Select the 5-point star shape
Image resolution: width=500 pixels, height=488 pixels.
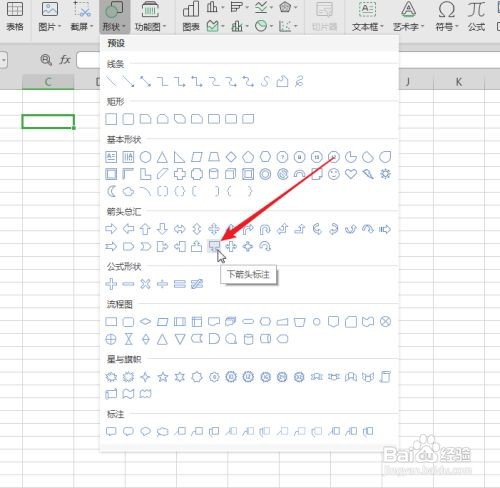163,377
